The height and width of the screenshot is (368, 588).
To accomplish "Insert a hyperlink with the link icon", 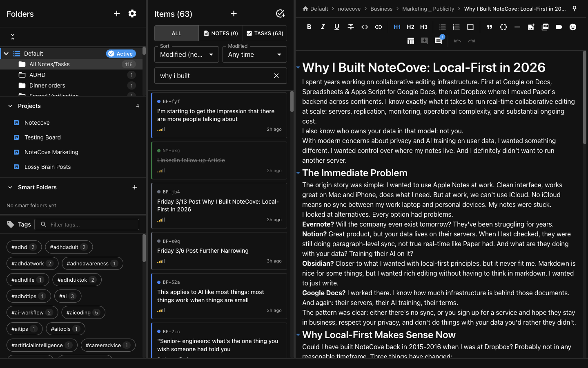I will [x=379, y=27].
